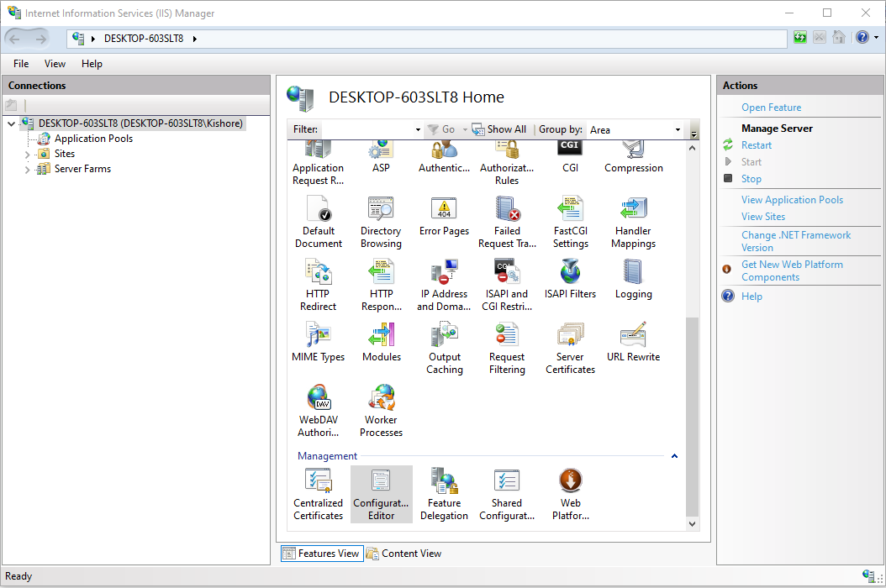886x588 pixels.
Task: Open the Modules feature
Action: coord(382,342)
